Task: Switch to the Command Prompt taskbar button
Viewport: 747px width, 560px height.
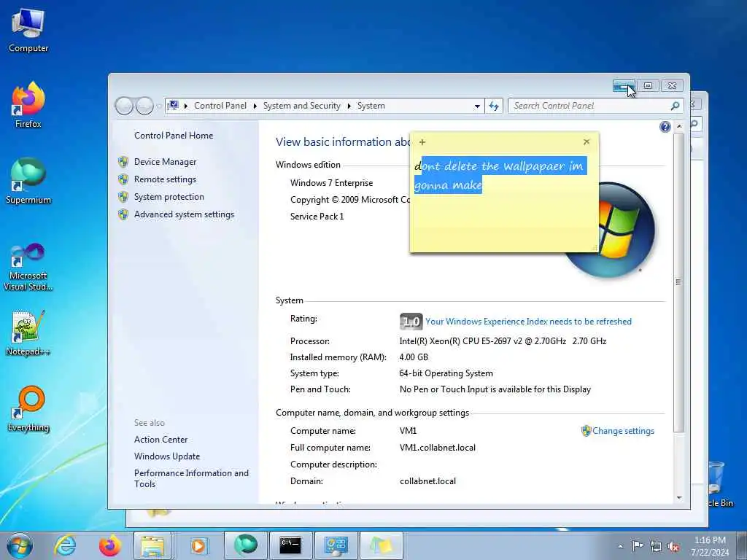Action: pyautogui.click(x=290, y=545)
